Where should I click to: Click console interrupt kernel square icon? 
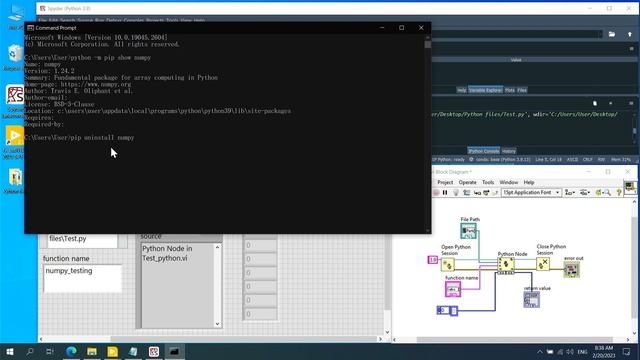pyautogui.click(x=611, y=104)
